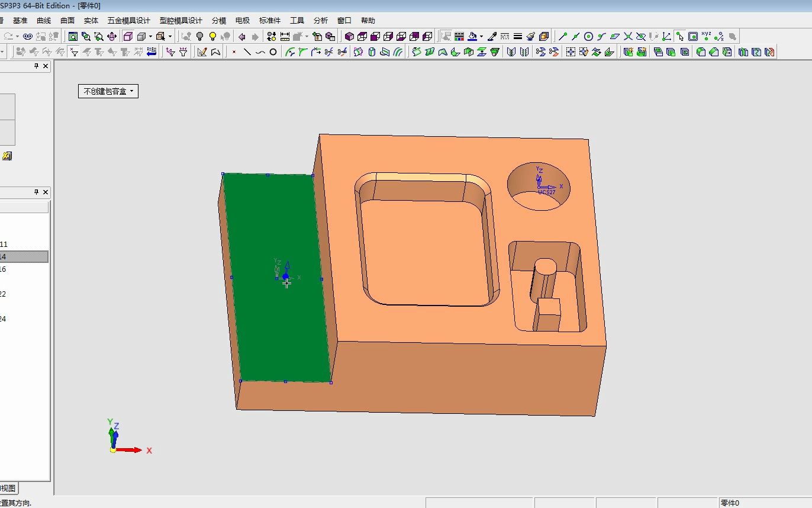Expand the fill color bucket dropdown arrow

(481, 37)
